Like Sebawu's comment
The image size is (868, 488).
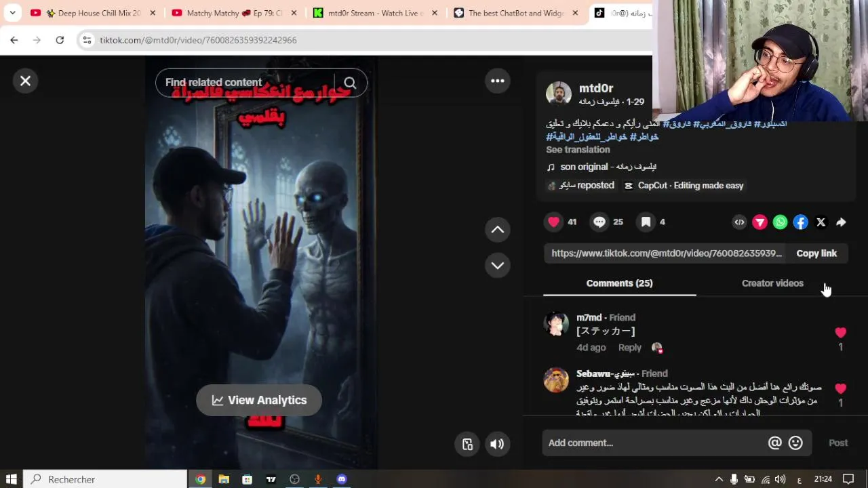[x=841, y=389]
